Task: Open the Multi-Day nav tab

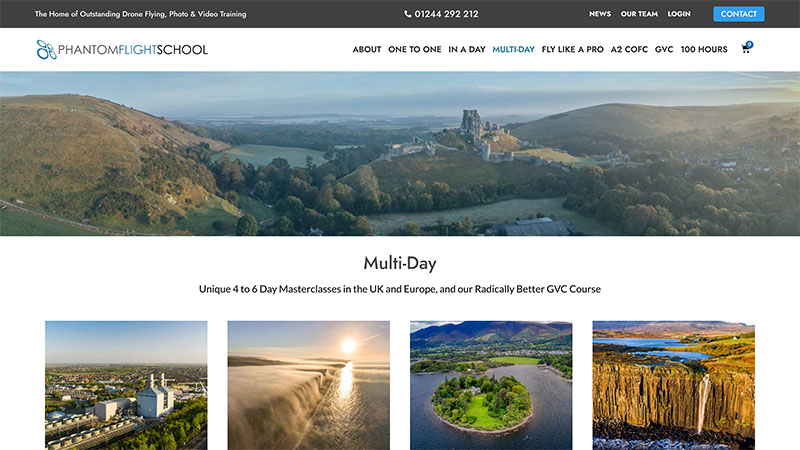Action: pos(513,49)
